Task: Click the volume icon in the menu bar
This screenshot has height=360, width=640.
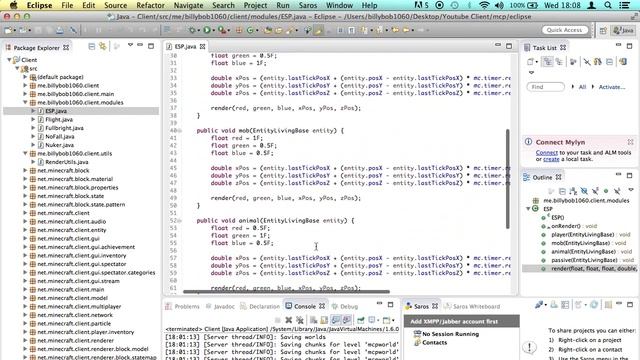Action: tap(499, 5)
